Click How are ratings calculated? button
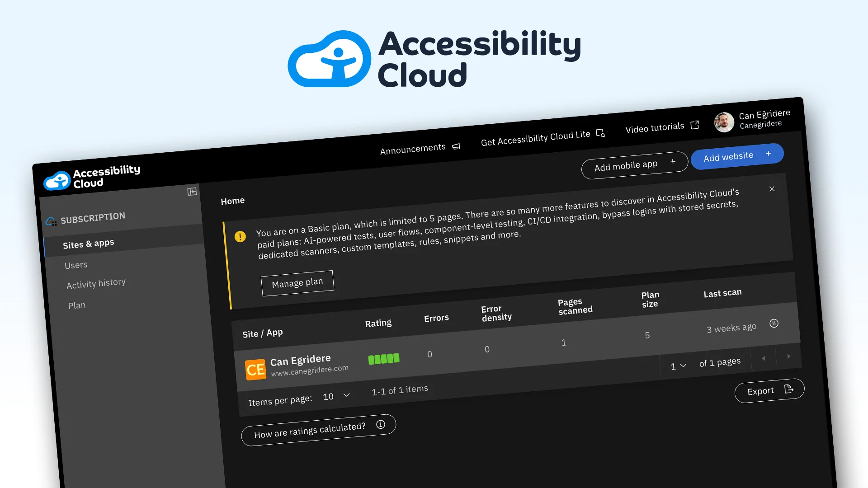The height and width of the screenshot is (488, 868). pyautogui.click(x=319, y=430)
